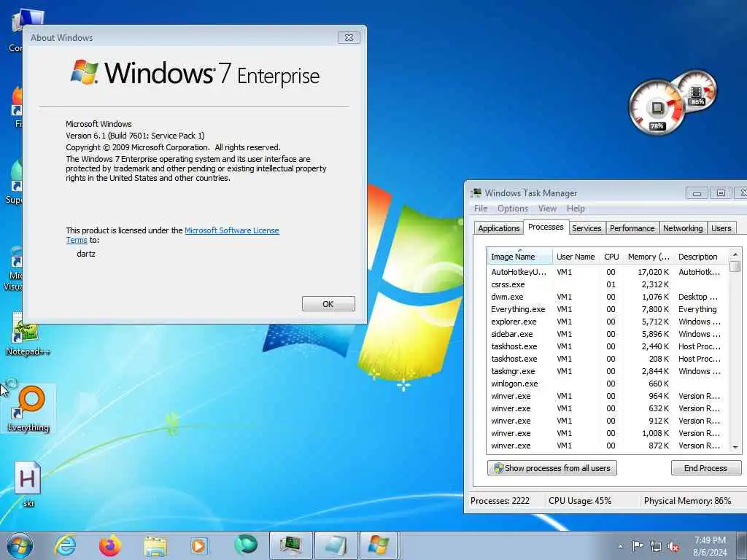Switch to the Applications tab
This screenshot has width=747, height=560.
[x=498, y=228]
